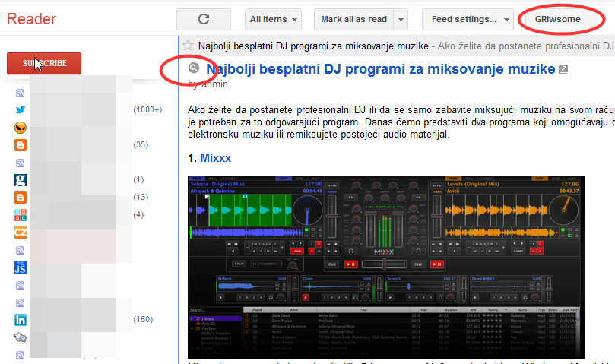Image resolution: width=615 pixels, height=364 pixels.
Task: Select the LinkedIn feed icon
Action: pos(21,320)
